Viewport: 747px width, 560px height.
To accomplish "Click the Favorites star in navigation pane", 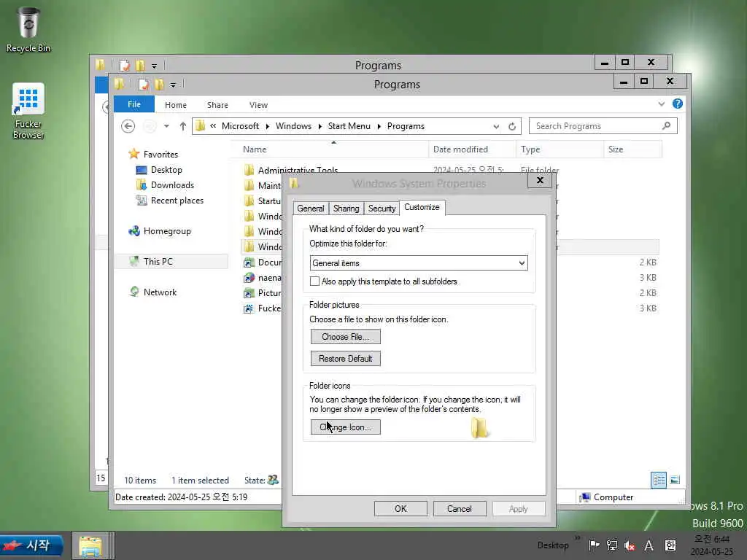I will pyautogui.click(x=134, y=154).
